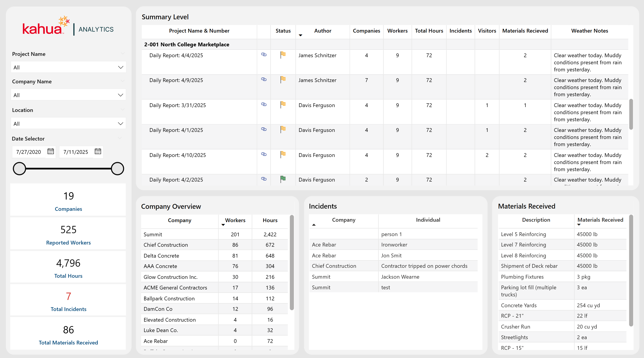Sort Company Overview by Hours column
Image resolution: width=644 pixels, height=358 pixels.
tap(270, 220)
